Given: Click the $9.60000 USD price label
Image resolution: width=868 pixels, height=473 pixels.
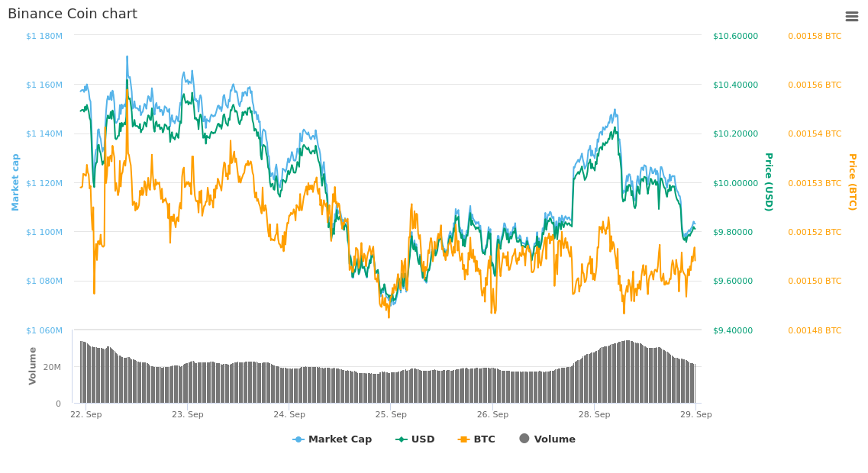Looking at the screenshot, I should pos(733,281).
